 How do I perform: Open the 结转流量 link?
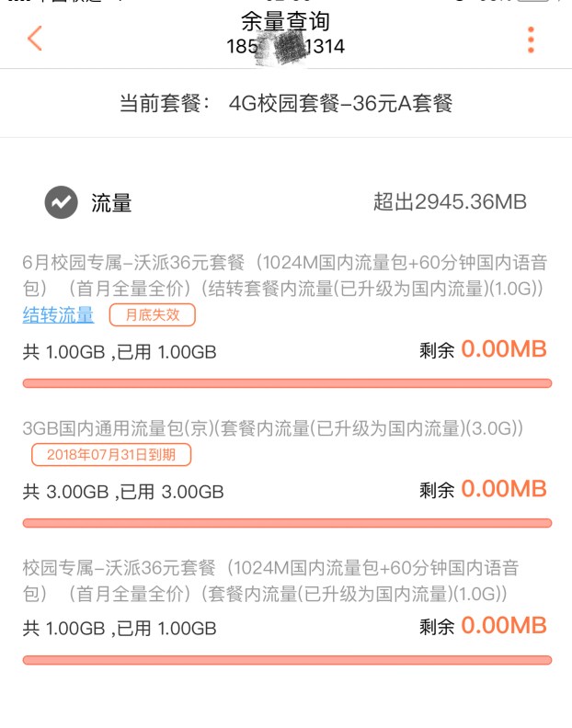(58, 315)
